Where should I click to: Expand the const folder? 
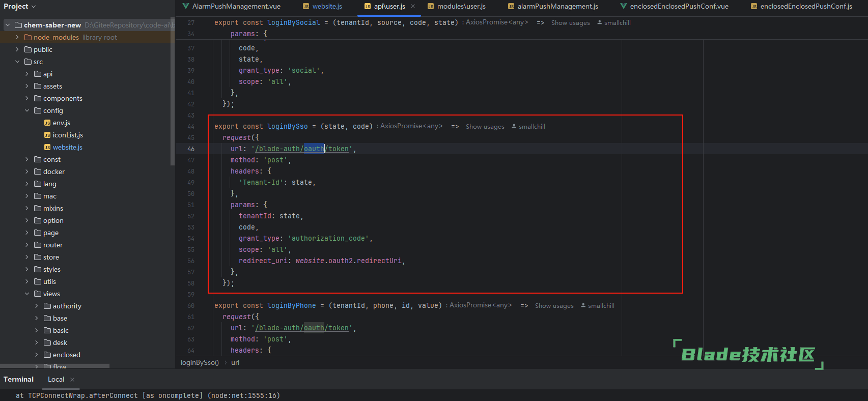[x=27, y=159]
